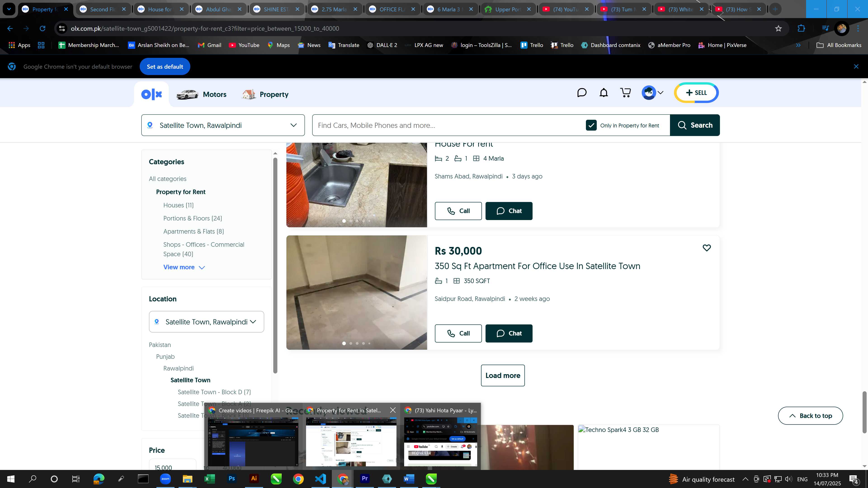Bookmark this page with star icon
The width and height of the screenshot is (868, 488).
[778, 29]
